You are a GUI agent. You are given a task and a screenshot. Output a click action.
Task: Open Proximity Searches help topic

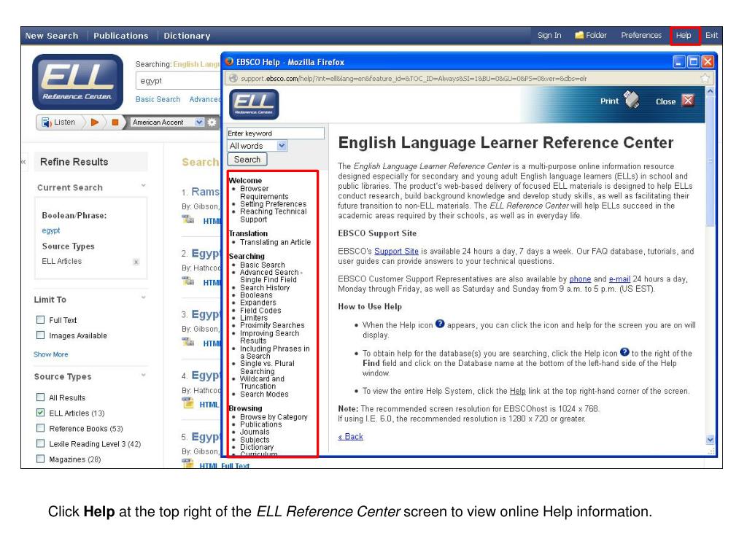[272, 325]
